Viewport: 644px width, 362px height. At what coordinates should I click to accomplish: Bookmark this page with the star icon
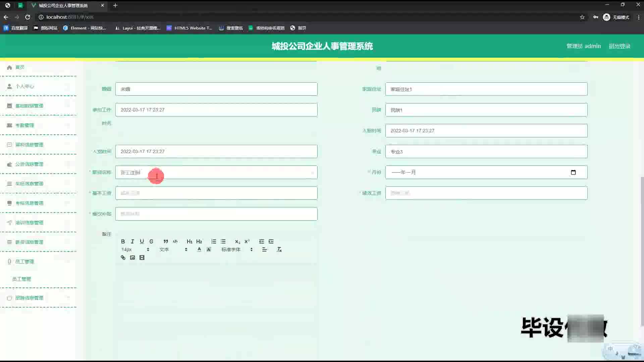point(582,17)
